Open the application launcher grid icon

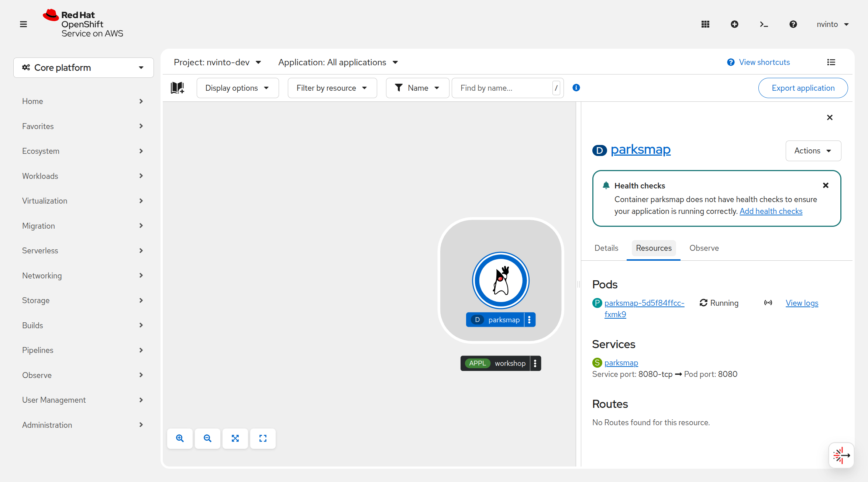click(x=705, y=24)
